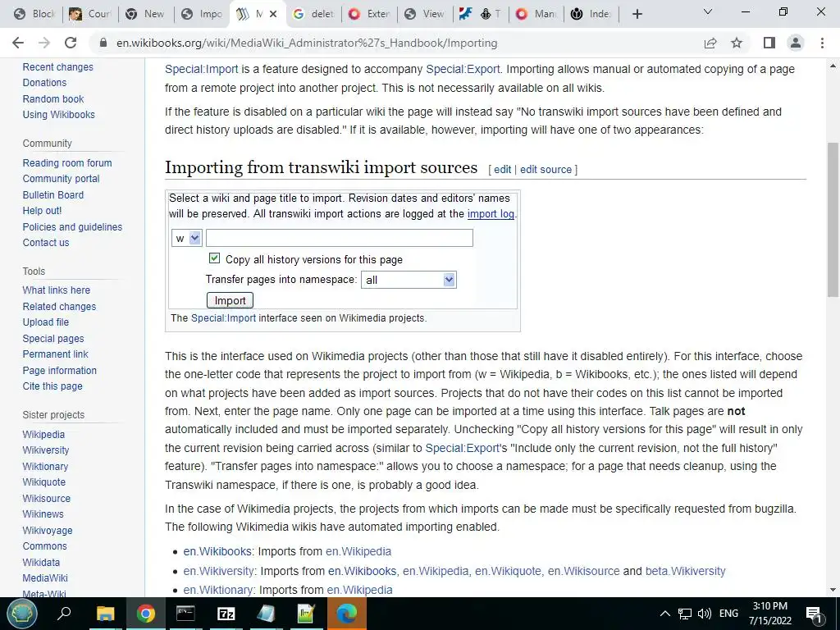Open the notification center icon

[x=814, y=614]
